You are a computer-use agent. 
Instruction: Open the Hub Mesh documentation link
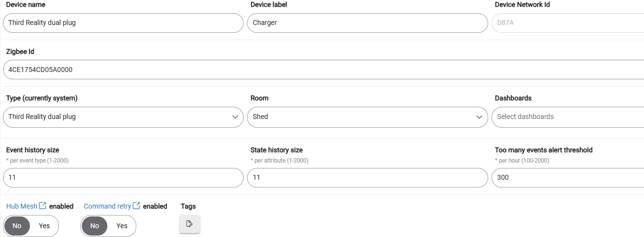[22, 206]
